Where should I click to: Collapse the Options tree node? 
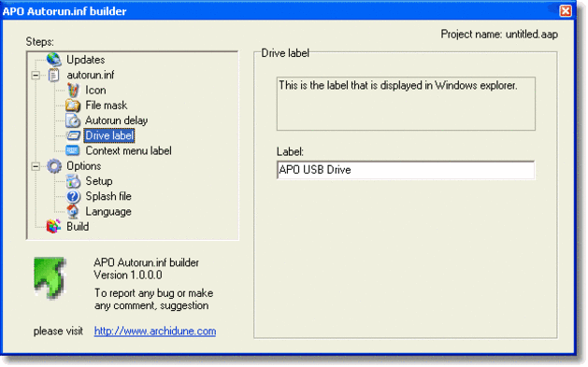[36, 166]
